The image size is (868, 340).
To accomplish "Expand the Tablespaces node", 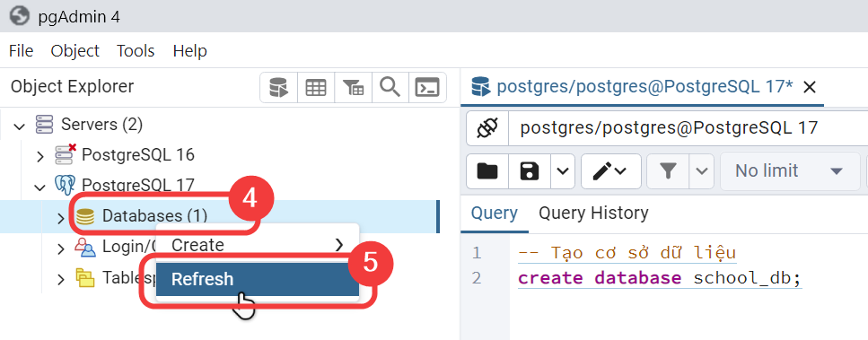I will [61, 280].
